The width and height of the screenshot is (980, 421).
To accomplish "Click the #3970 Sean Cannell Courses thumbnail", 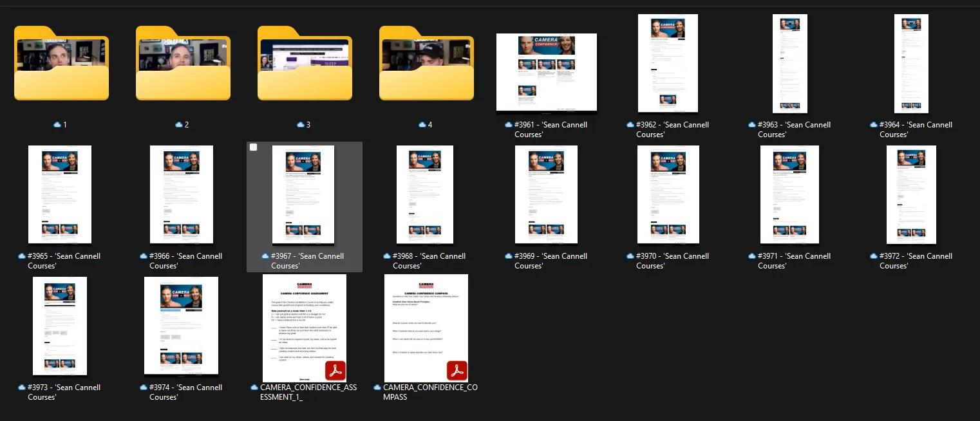I will (668, 194).
